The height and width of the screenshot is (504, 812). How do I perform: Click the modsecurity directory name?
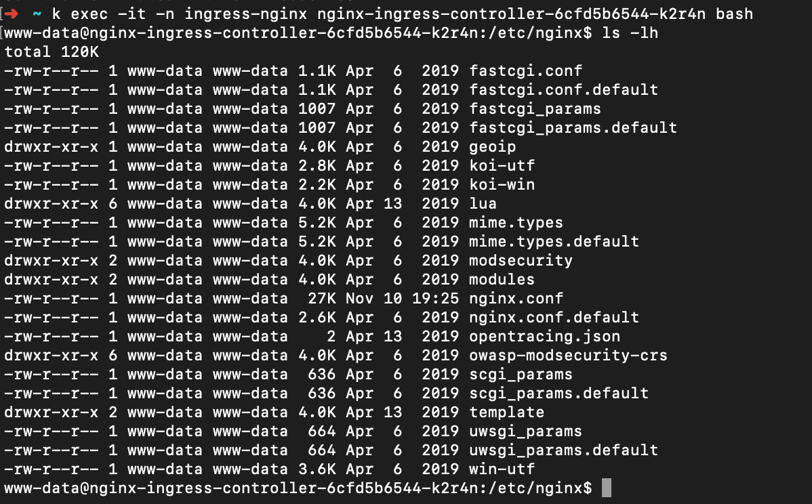pos(521,260)
